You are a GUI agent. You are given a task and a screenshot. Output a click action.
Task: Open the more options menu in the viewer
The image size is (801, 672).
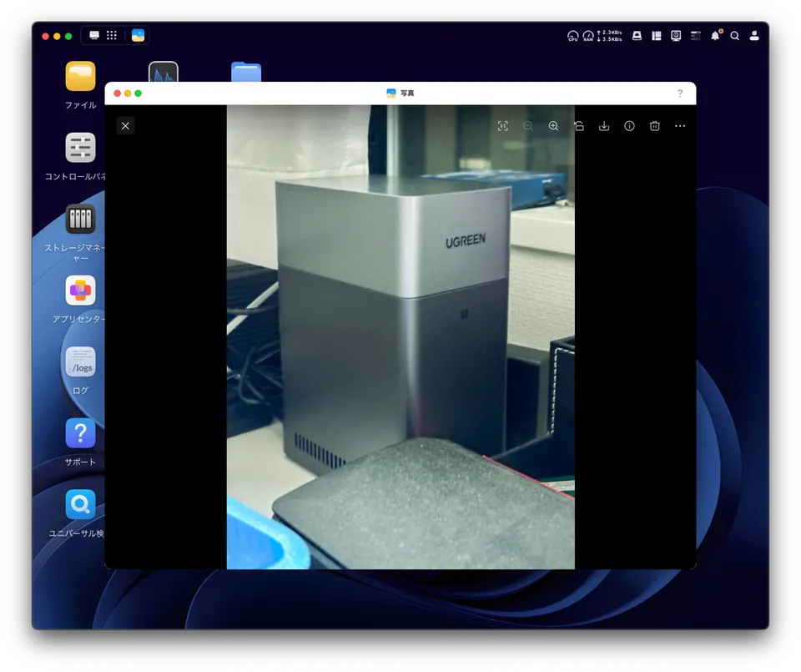pyautogui.click(x=680, y=125)
